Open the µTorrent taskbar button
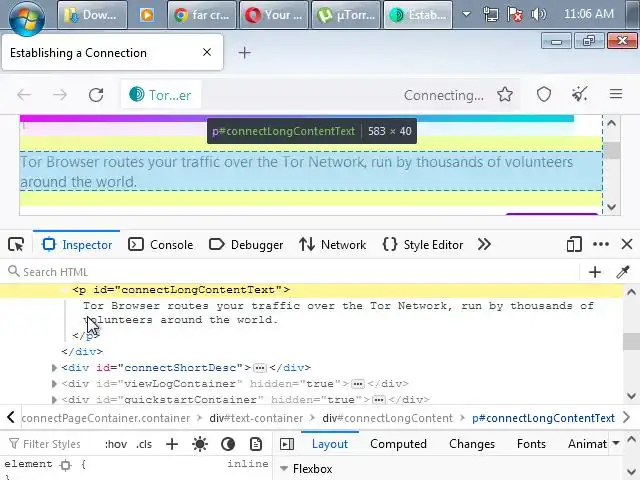Viewport: 640px width, 480px height. pos(346,15)
